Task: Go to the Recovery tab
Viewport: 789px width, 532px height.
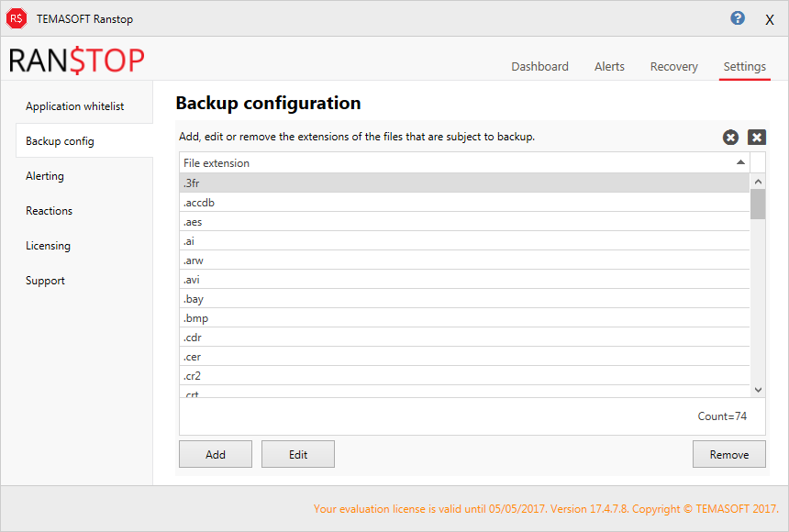Action: coord(673,66)
